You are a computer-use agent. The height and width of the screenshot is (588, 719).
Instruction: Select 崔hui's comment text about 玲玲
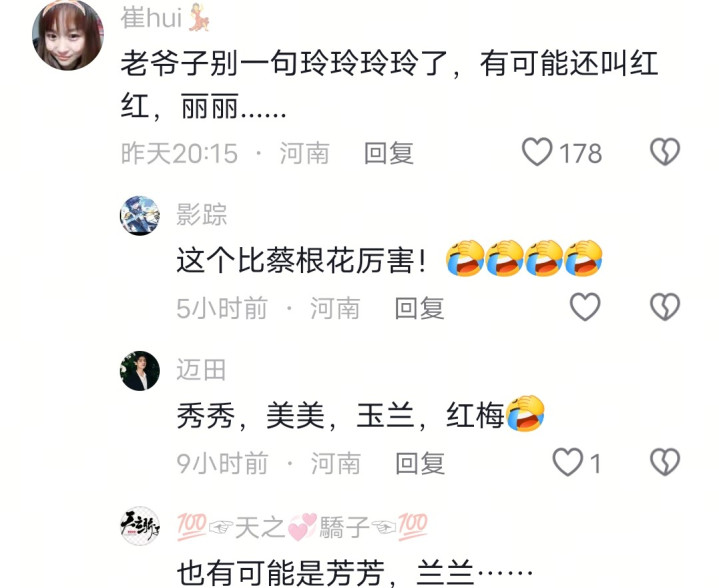(390, 85)
